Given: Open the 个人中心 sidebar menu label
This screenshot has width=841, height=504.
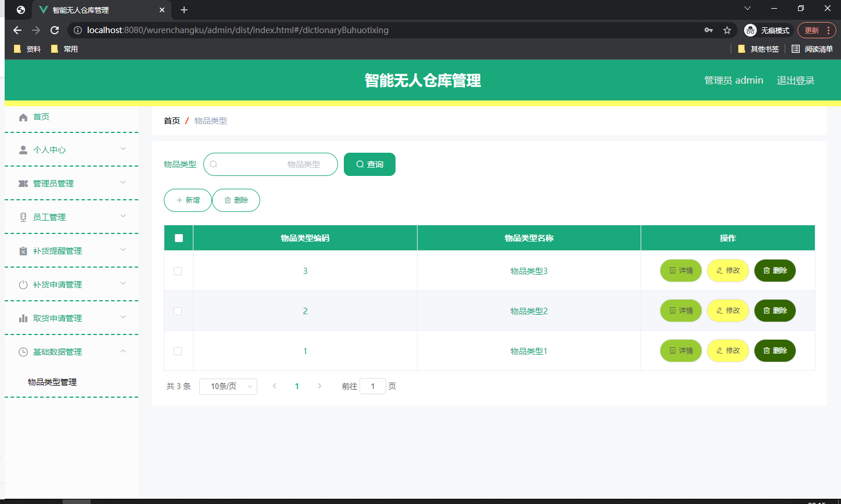Looking at the screenshot, I should (49, 150).
